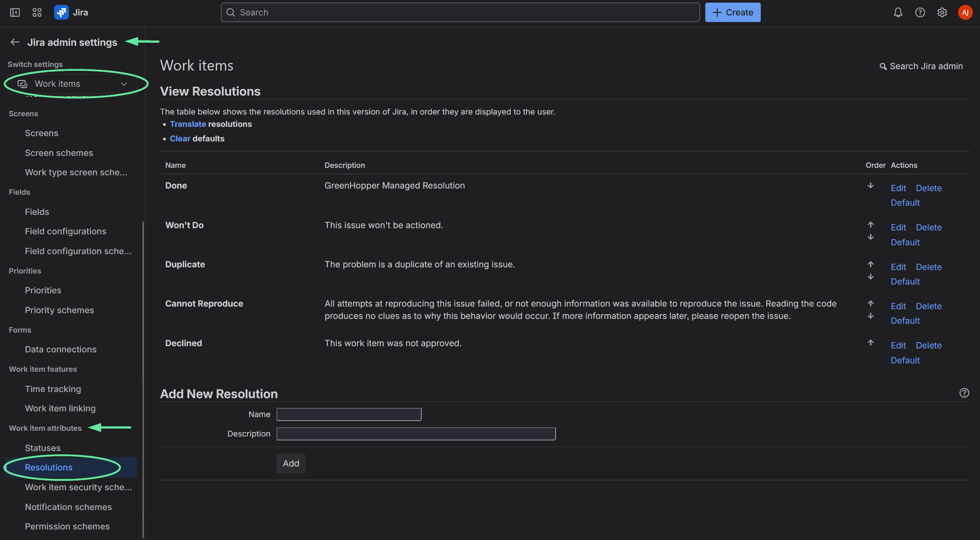Open the settings gear icon
Image resolution: width=980 pixels, height=540 pixels.
[942, 12]
